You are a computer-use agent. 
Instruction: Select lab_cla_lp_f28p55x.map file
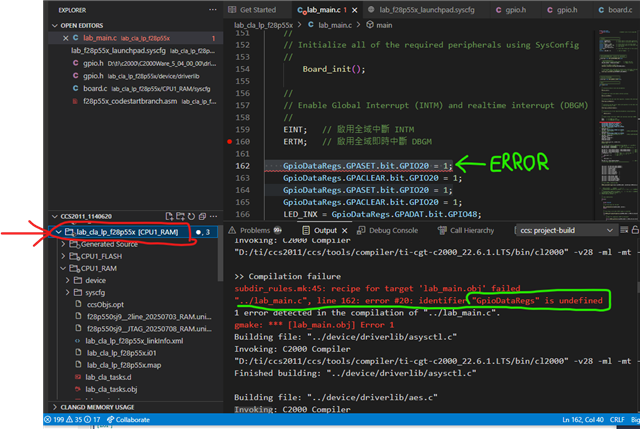tap(124, 365)
